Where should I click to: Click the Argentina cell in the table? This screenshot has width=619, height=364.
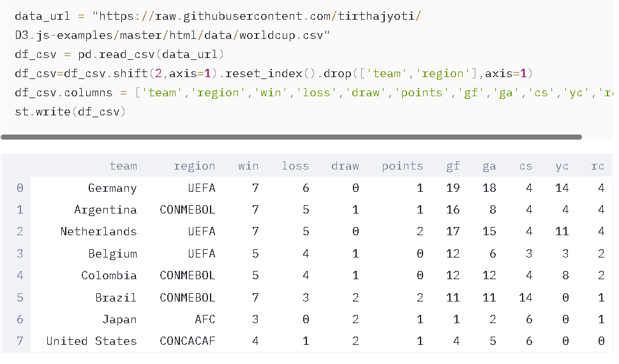click(x=105, y=210)
